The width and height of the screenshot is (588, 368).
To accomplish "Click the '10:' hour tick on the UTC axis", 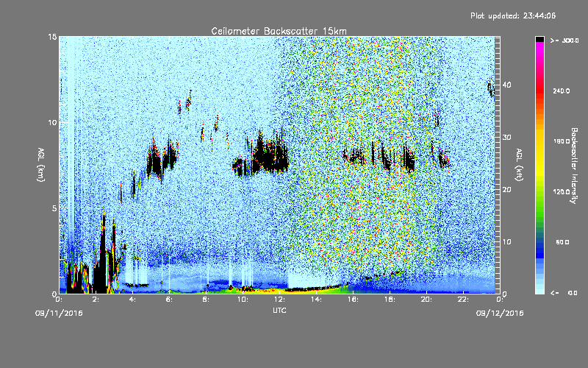I will (x=243, y=300).
